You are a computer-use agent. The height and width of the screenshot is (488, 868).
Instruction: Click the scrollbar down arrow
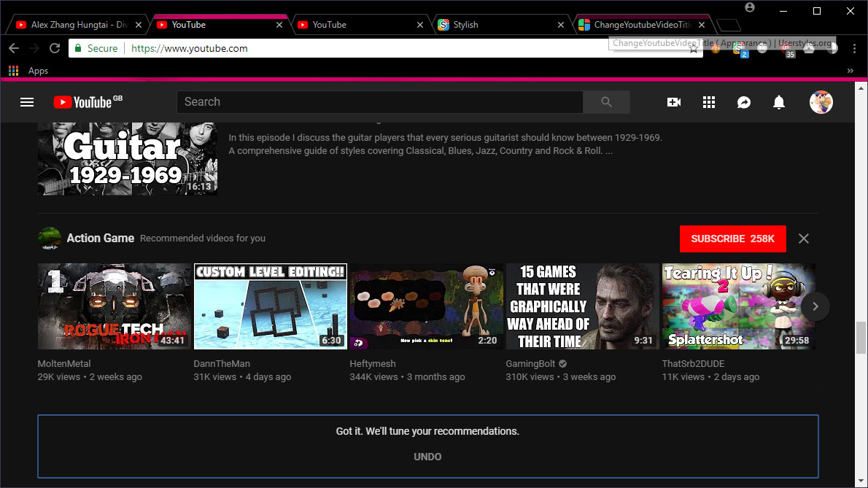861,481
